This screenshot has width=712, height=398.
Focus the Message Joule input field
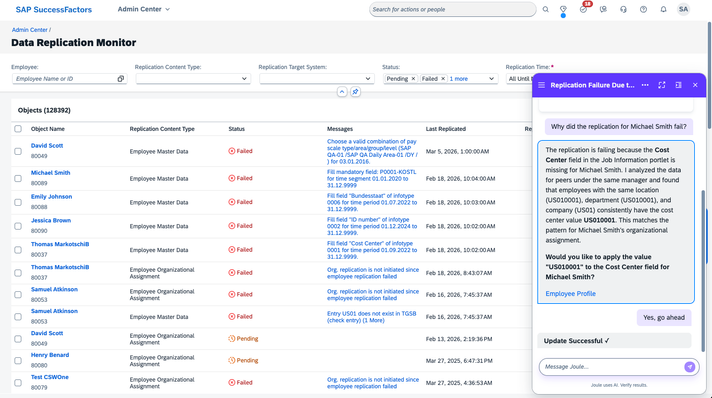click(x=611, y=367)
